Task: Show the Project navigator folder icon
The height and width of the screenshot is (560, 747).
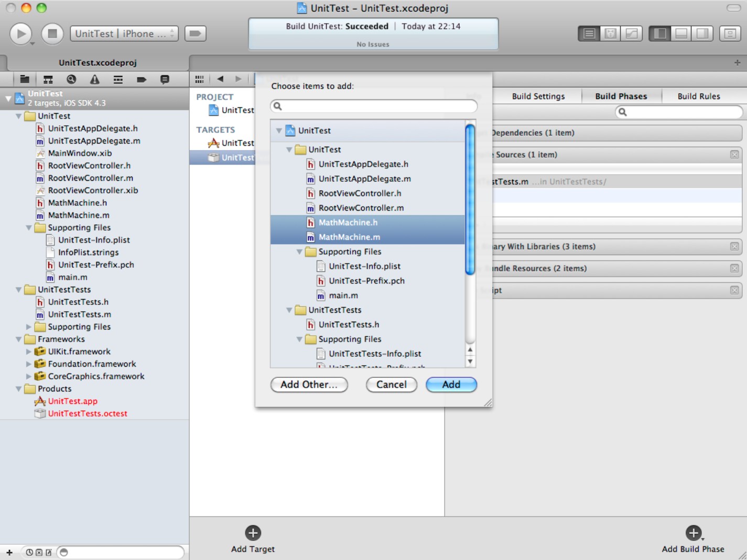Action: [25, 79]
